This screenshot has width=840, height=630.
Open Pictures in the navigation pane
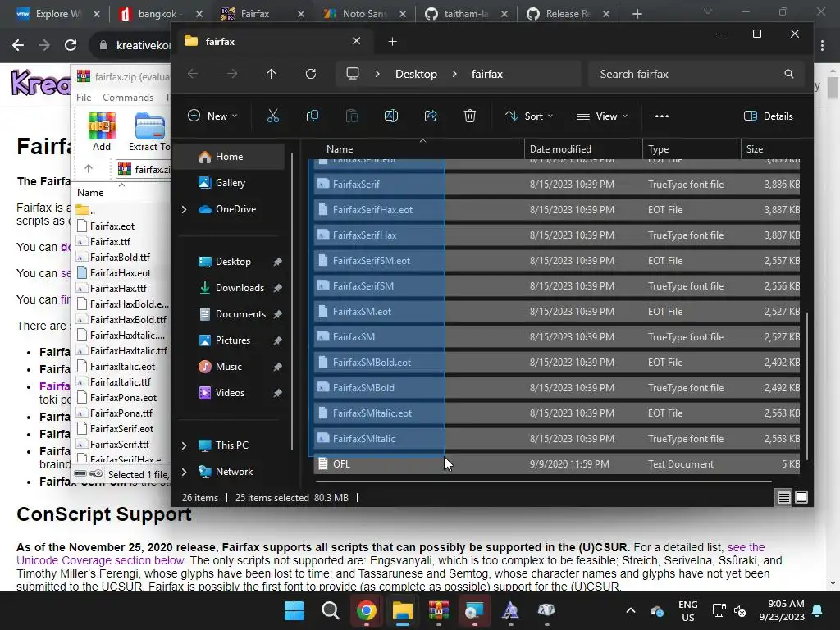tap(232, 340)
